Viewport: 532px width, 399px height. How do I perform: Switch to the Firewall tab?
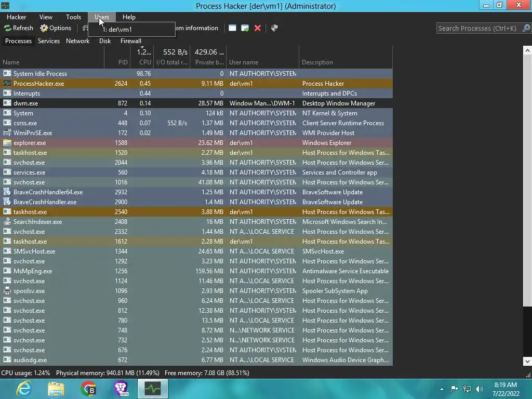click(130, 41)
